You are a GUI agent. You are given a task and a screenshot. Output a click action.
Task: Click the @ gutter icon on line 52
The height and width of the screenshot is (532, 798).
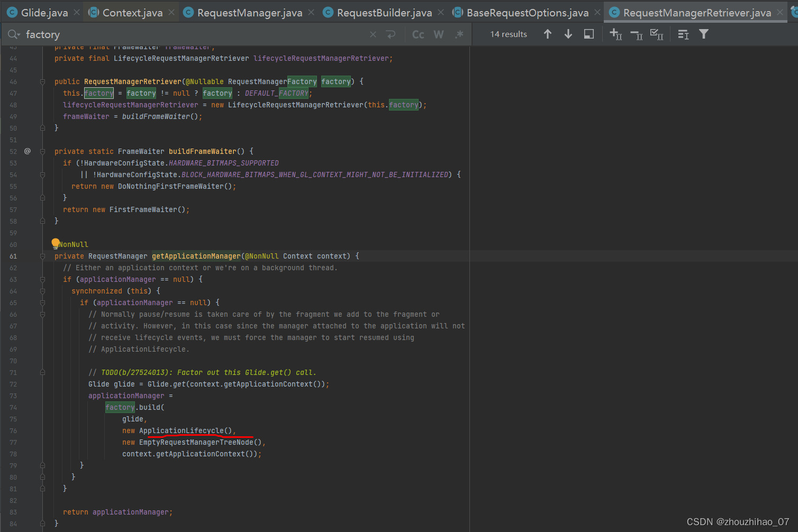28,151
